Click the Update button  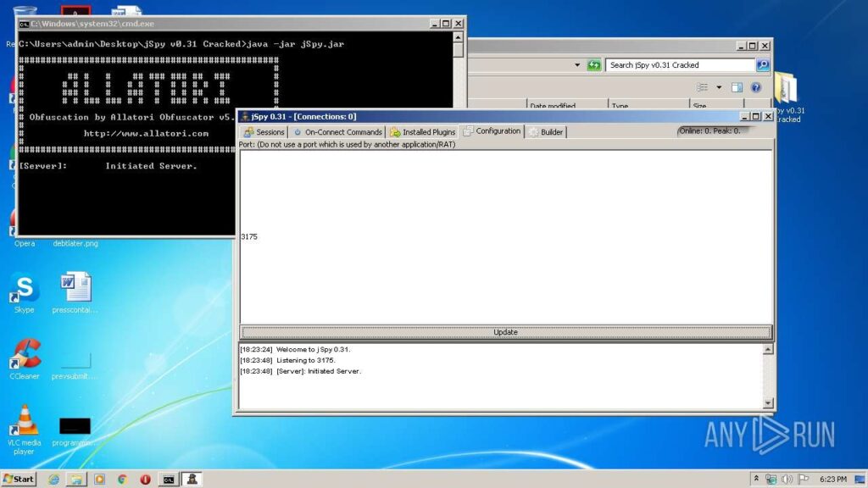coord(505,332)
